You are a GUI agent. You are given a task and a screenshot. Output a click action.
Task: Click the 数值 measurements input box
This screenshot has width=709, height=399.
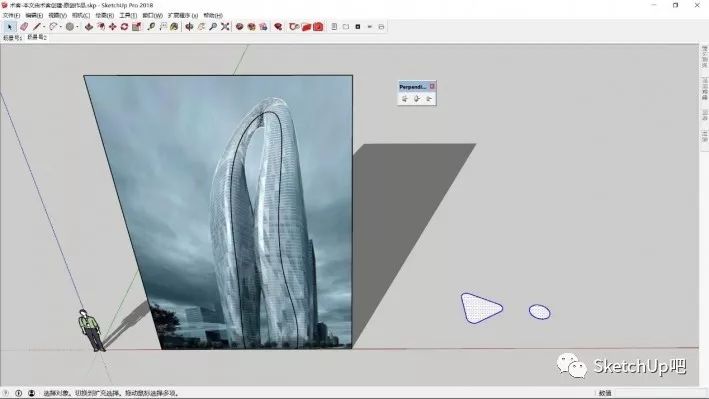click(656, 393)
